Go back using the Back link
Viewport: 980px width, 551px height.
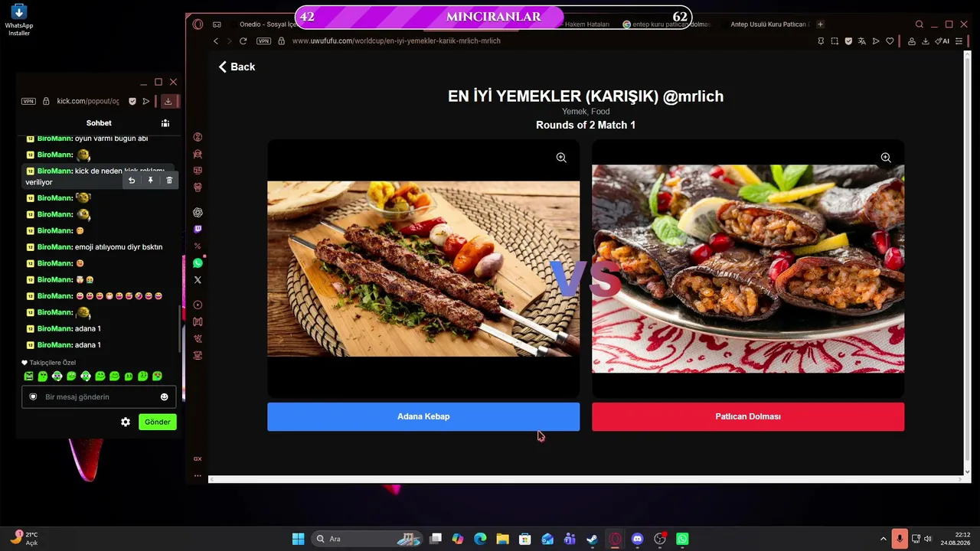click(x=237, y=67)
